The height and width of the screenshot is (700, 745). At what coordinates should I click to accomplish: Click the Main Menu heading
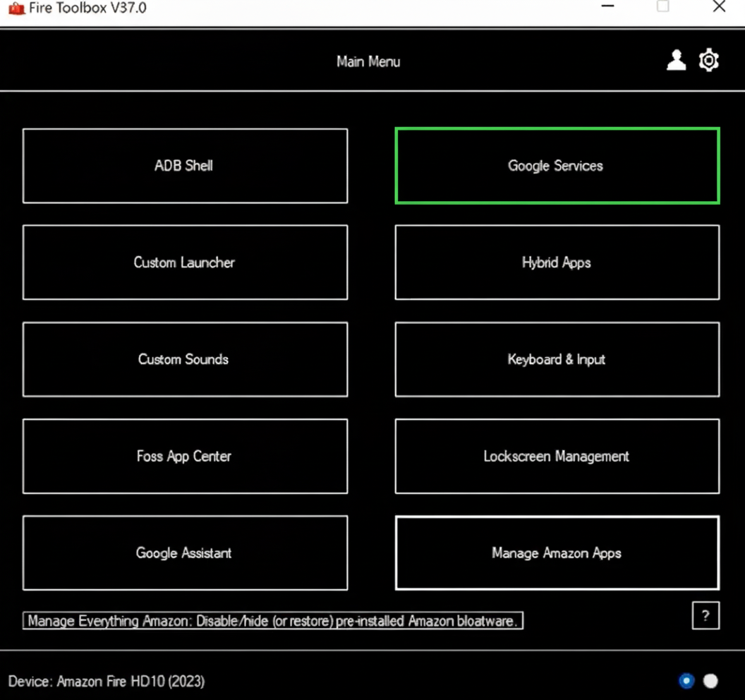[x=368, y=62]
